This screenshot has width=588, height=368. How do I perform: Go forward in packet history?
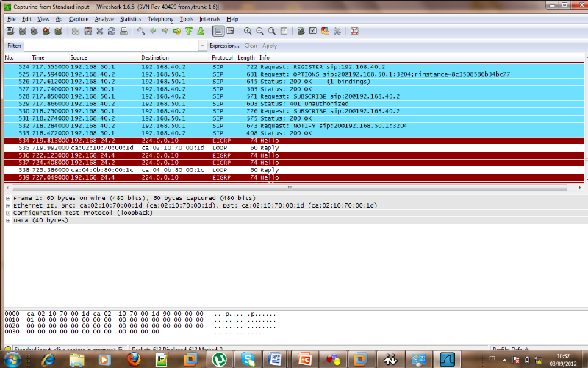[165, 31]
